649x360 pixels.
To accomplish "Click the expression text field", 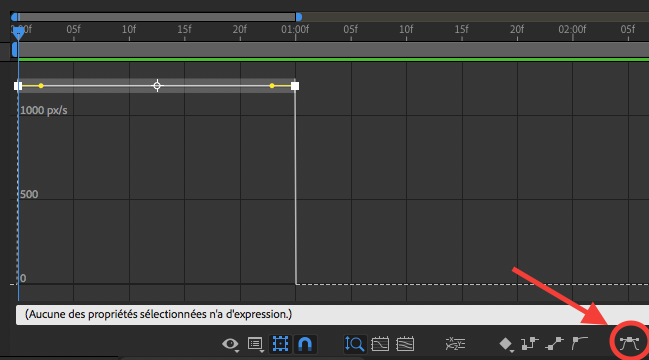I will (332, 315).
